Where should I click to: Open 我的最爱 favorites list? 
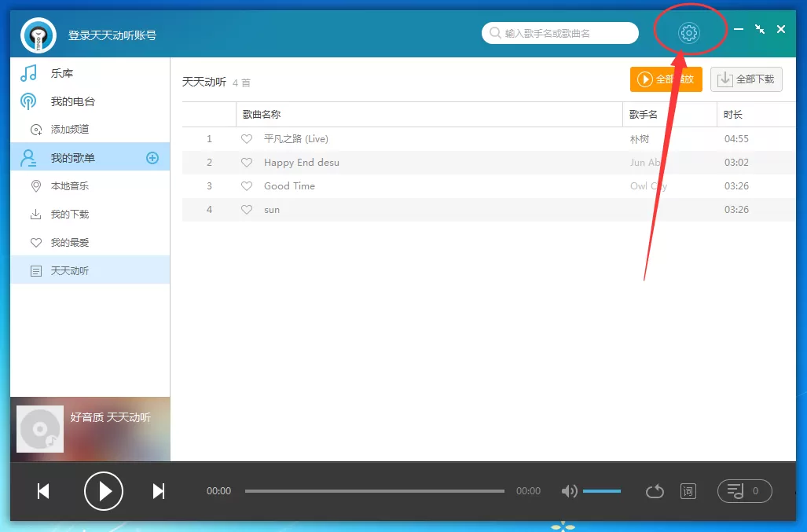pos(90,242)
